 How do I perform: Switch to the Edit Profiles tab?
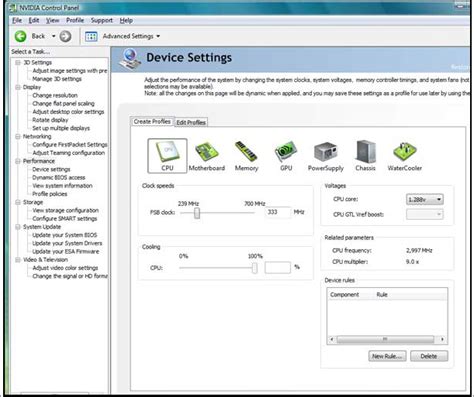(191, 122)
